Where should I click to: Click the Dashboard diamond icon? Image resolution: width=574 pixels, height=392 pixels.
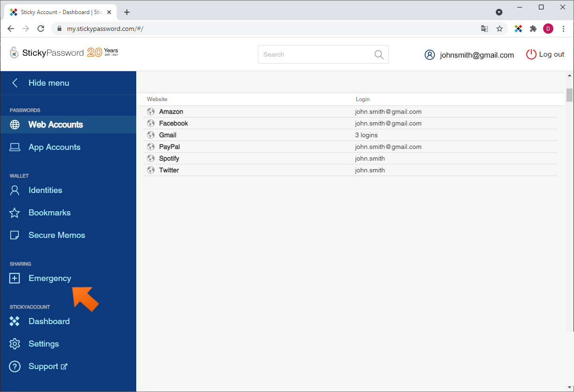15,321
